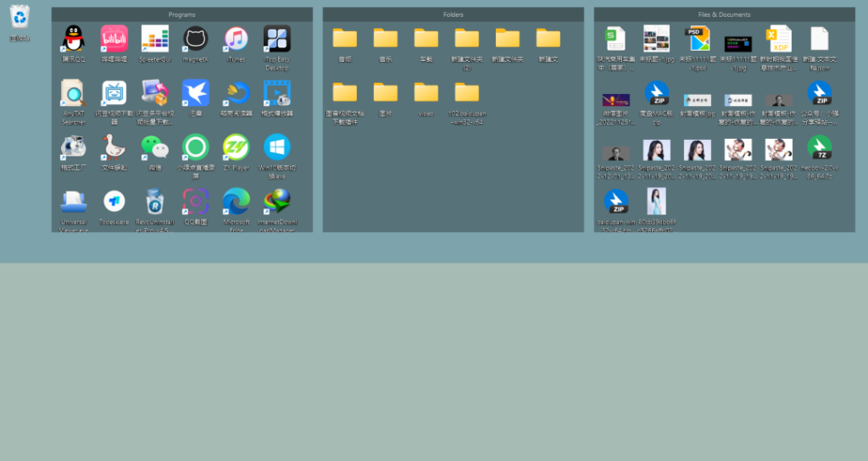Launch Microsoft Edge browser shortcut
Viewport: 868px width, 461px height.
pyautogui.click(x=236, y=202)
